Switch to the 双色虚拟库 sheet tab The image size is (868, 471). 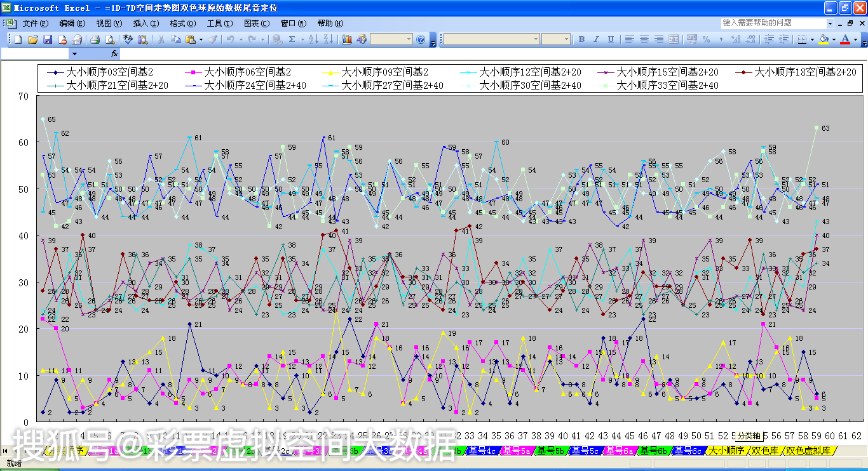tap(809, 451)
